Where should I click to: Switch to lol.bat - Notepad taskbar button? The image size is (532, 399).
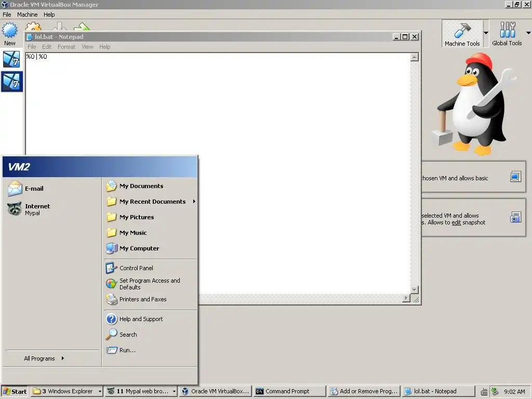click(438, 391)
